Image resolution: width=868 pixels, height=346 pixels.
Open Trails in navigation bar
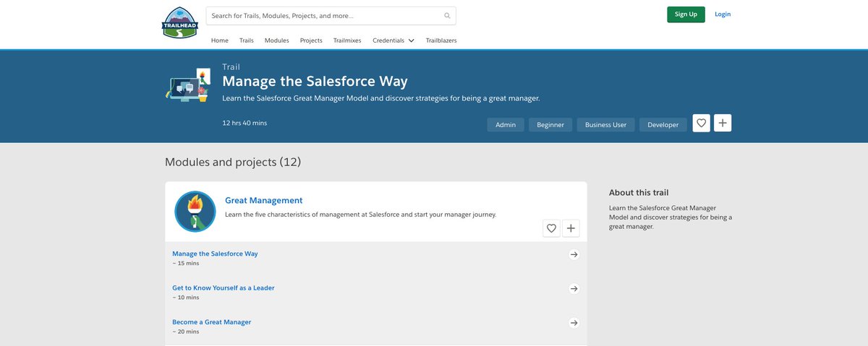(247, 40)
